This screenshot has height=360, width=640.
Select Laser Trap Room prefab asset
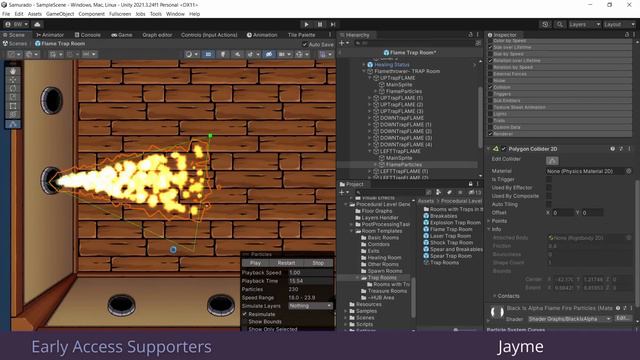click(447, 236)
